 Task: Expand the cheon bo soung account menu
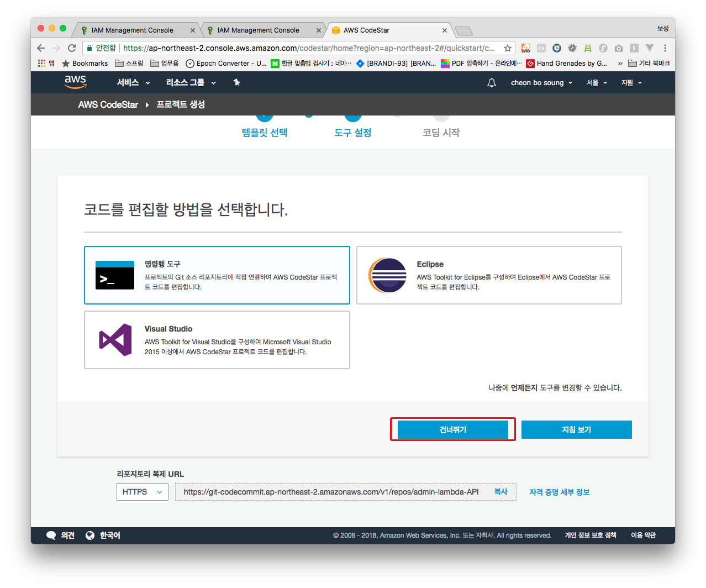point(541,83)
